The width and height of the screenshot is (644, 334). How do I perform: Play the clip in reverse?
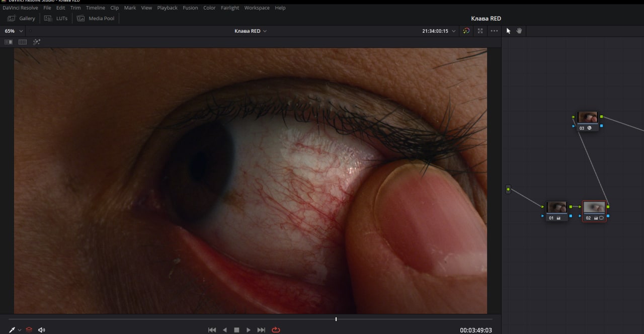224,330
